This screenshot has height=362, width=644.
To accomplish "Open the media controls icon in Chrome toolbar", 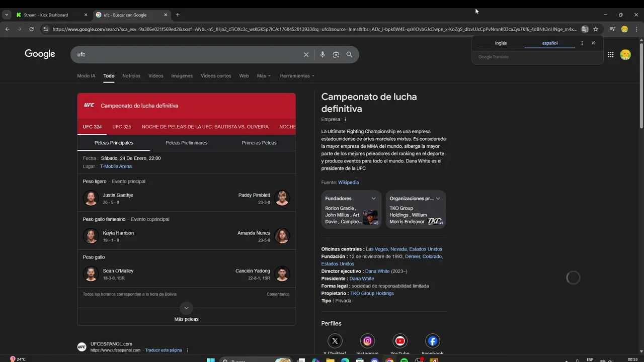I will (x=612, y=29).
